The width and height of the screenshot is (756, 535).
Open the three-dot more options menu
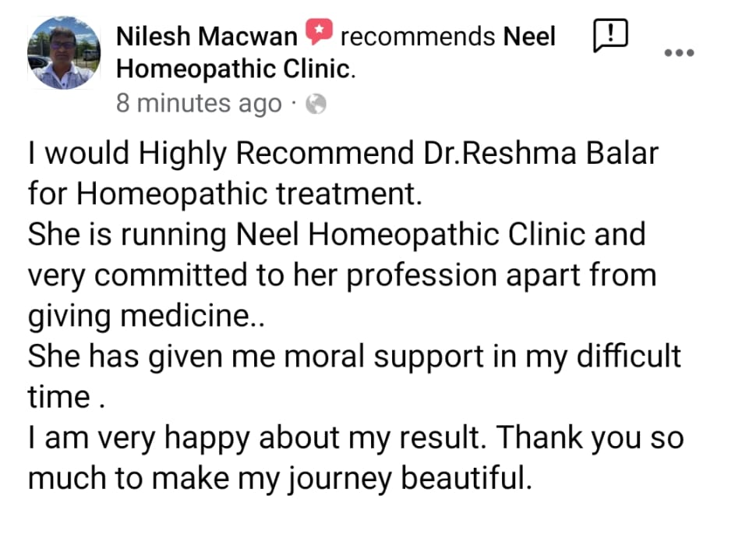[x=678, y=52]
